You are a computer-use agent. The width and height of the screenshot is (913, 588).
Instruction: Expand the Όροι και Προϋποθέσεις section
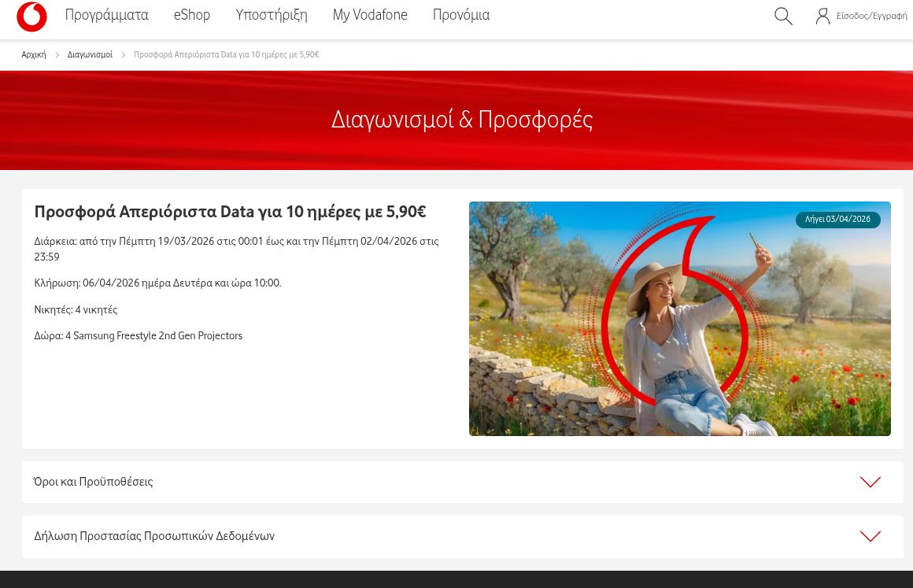[x=94, y=482]
